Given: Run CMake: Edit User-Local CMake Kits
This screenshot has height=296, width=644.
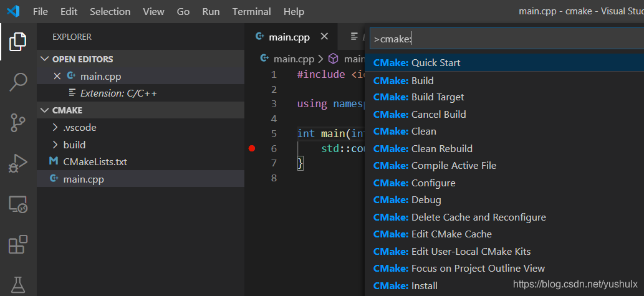Looking at the screenshot, I should 504,251.
